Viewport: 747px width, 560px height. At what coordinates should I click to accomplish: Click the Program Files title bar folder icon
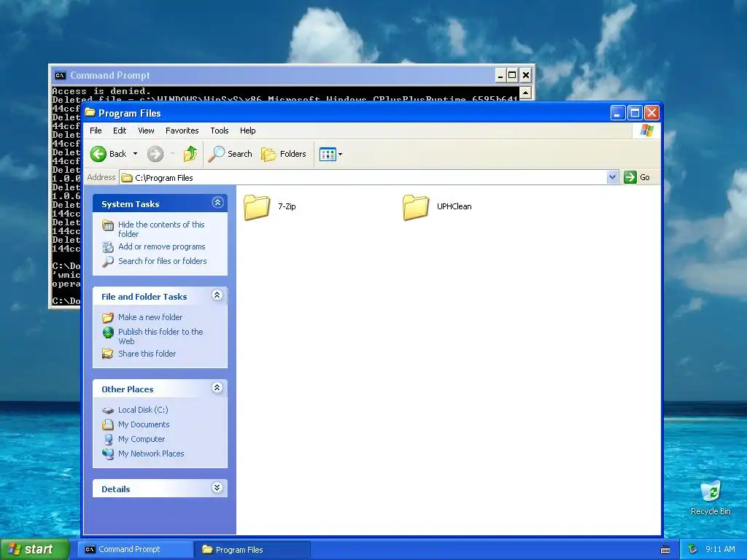click(x=90, y=112)
